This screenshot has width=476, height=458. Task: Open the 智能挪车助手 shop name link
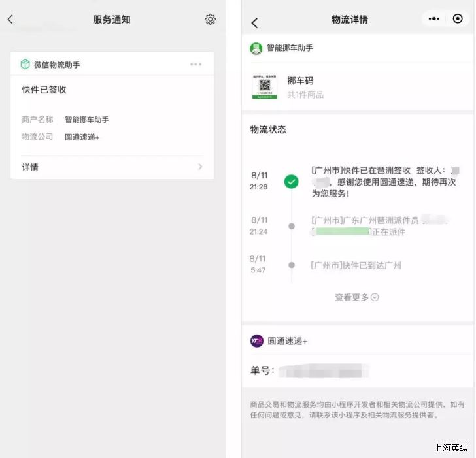click(290, 48)
